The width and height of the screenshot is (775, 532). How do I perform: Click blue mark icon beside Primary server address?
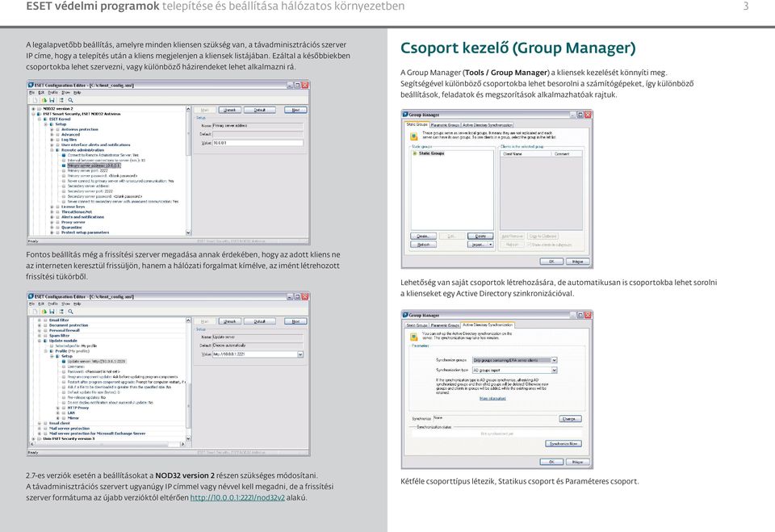[x=64, y=165]
